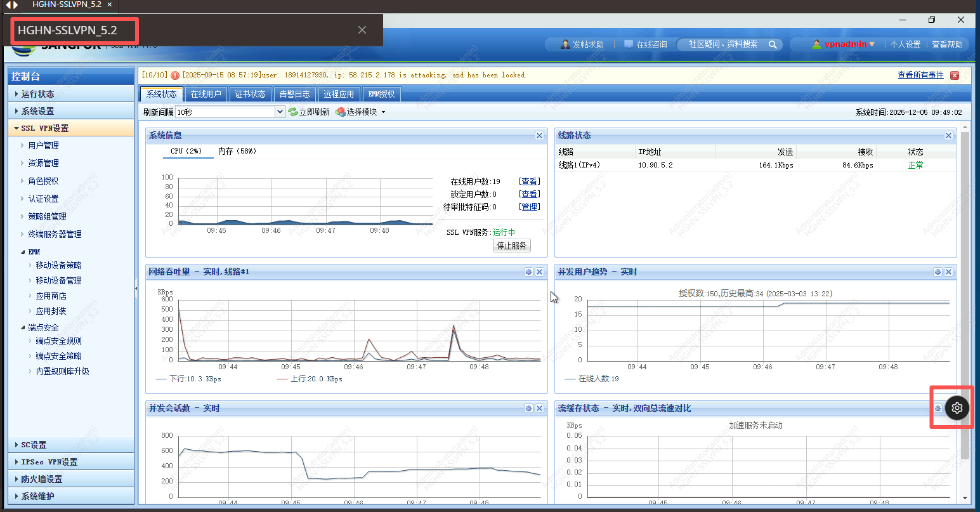Click 立即刷新 refresh button
Image resolution: width=980 pixels, height=512 pixels.
[309, 112]
